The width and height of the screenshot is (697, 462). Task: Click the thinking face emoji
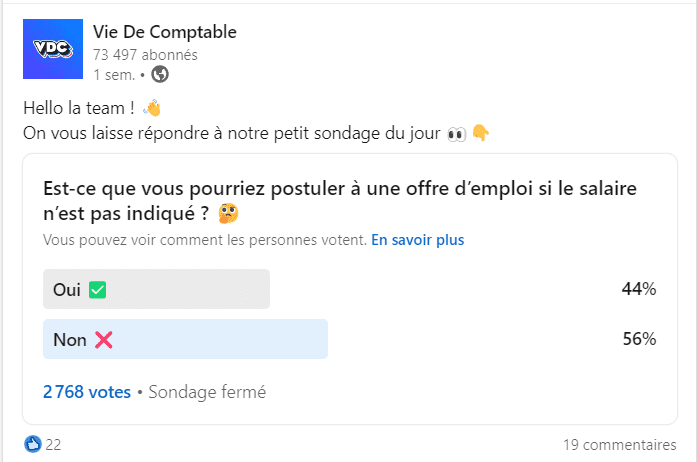click(228, 213)
